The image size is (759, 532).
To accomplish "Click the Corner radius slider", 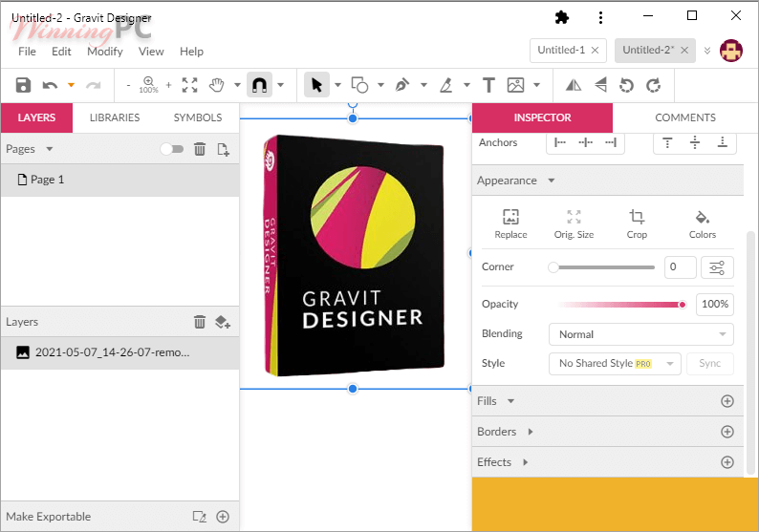I will coord(601,267).
